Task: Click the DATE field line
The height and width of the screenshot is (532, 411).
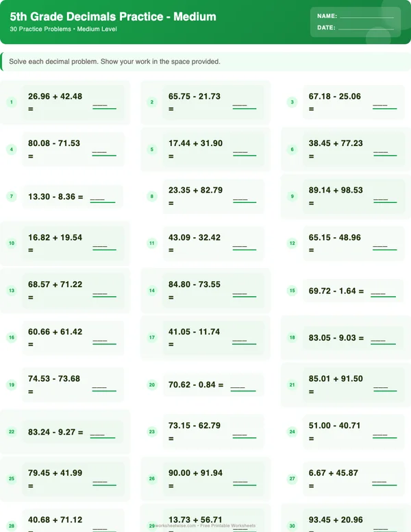Action: (x=366, y=29)
